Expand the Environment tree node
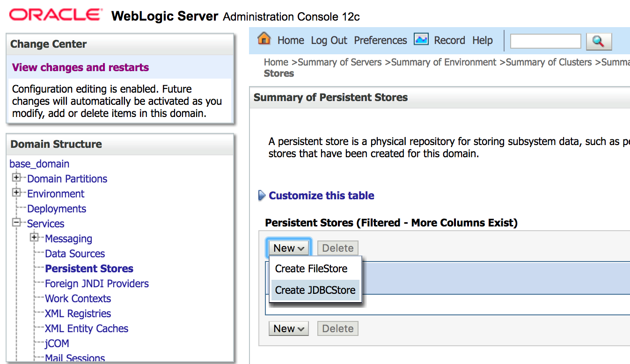Screen dimensions: 630x364 click(17, 193)
